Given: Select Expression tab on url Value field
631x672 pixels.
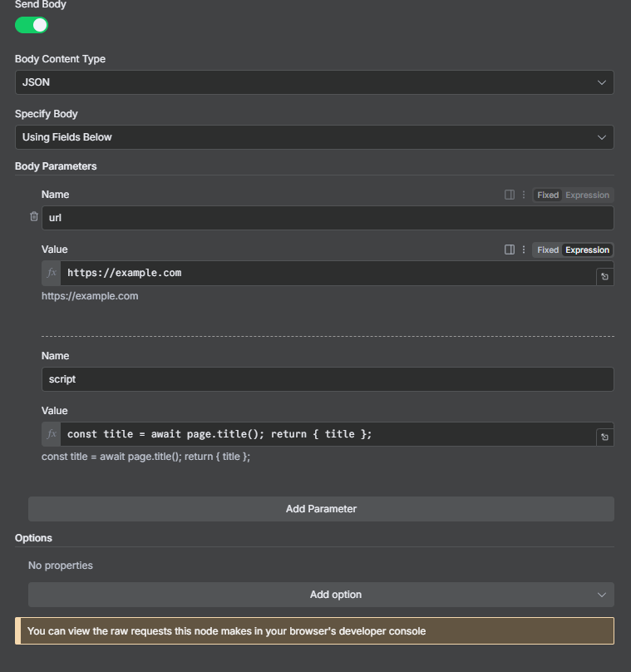Looking at the screenshot, I should (x=587, y=250).
